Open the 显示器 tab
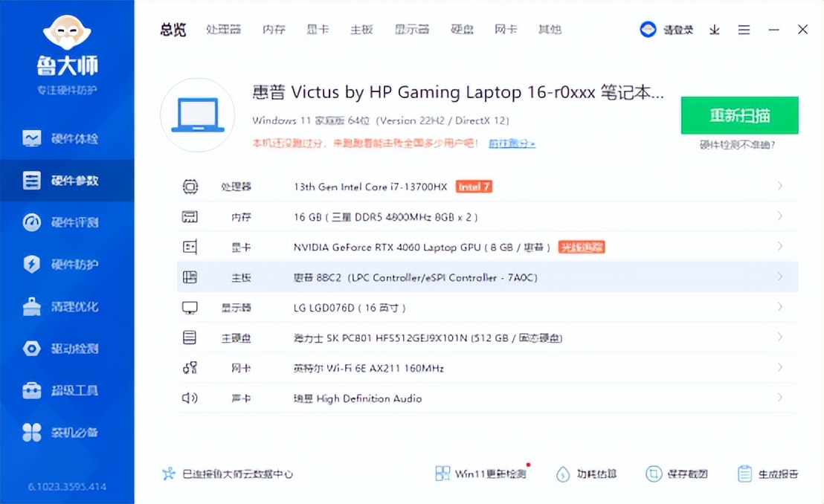824x504 pixels. 412,30
